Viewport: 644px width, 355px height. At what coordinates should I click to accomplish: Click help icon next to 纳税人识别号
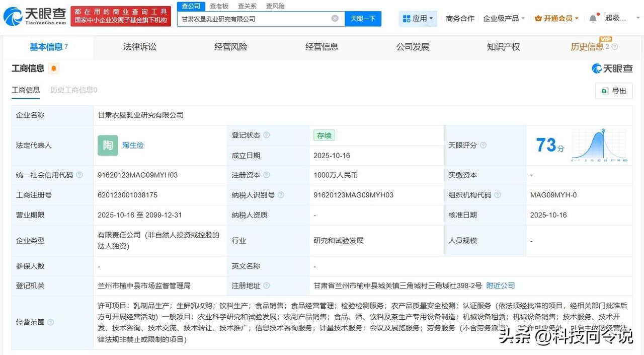pos(281,195)
